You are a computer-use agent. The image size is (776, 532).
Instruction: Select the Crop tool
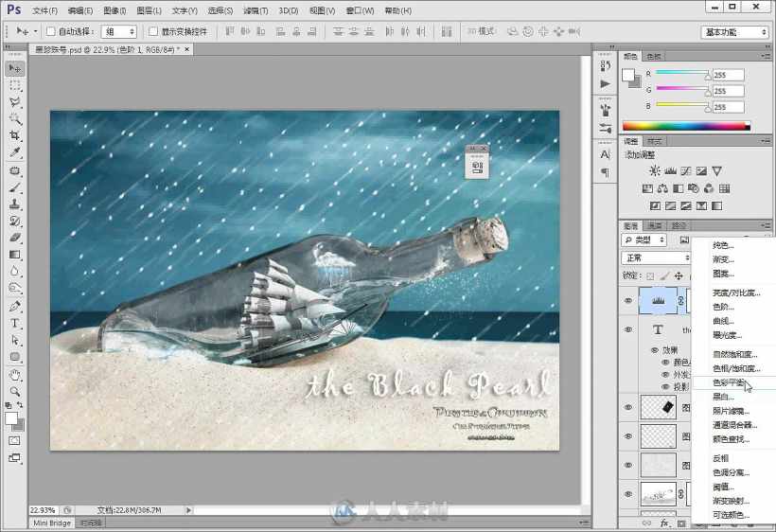(15, 135)
